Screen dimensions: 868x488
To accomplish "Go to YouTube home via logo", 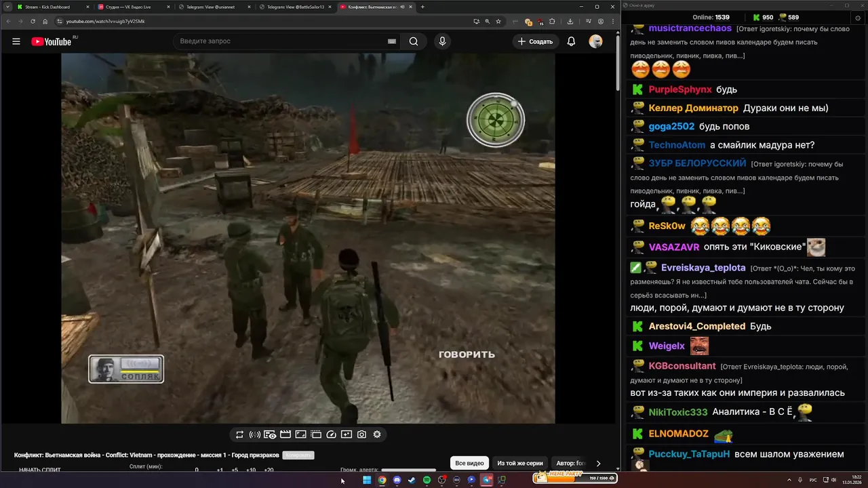I will click(x=52, y=41).
